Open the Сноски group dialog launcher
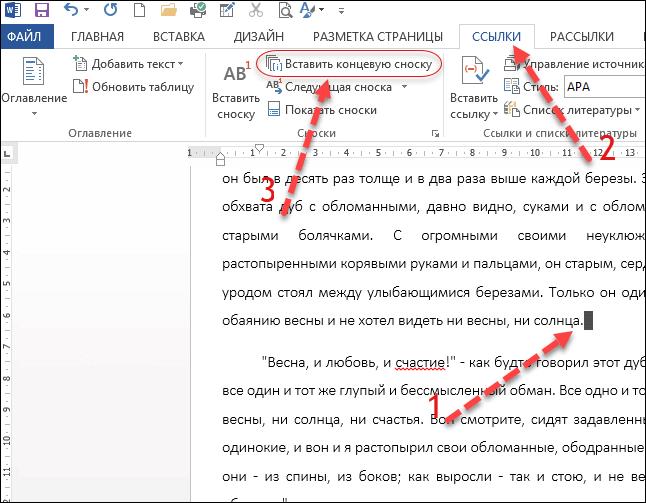 (435, 133)
